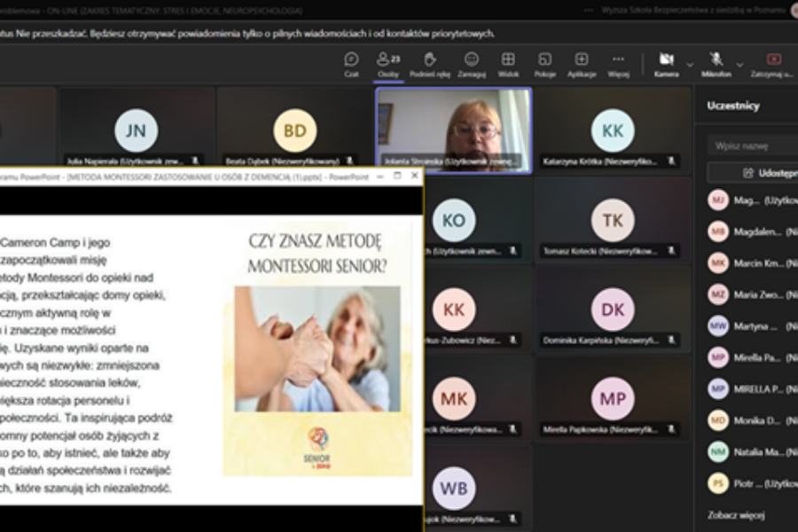The width and height of the screenshot is (798, 532).
Task: Select the JN participant avatar
Action: click(136, 130)
